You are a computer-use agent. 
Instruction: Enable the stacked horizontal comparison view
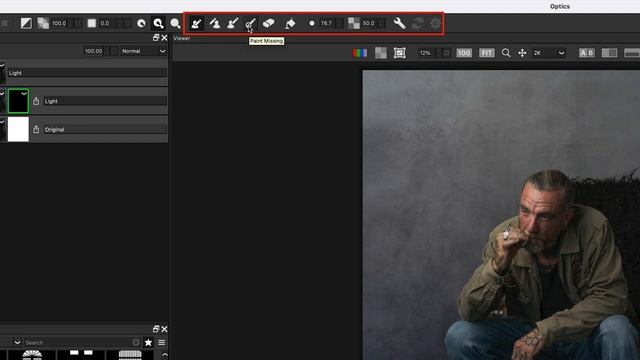coord(632,53)
